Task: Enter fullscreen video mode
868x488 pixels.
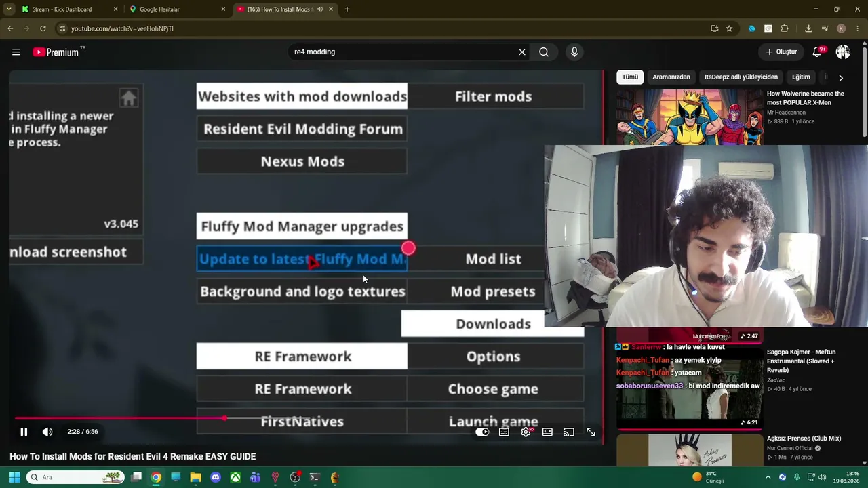Action: [591, 432]
